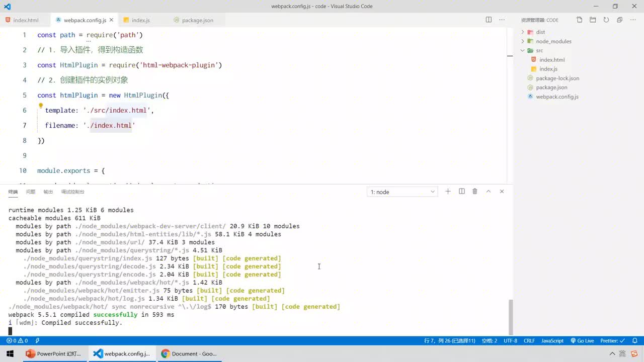Viewport: 644px width, 362px height.
Task: Switch to Chrome Document taskbar window
Action: (x=189, y=354)
